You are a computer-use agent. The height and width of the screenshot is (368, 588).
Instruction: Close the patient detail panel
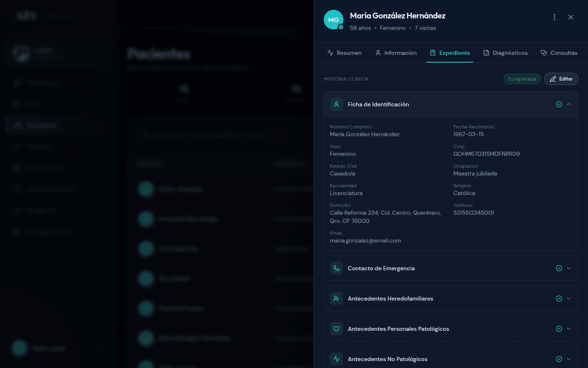(x=571, y=17)
